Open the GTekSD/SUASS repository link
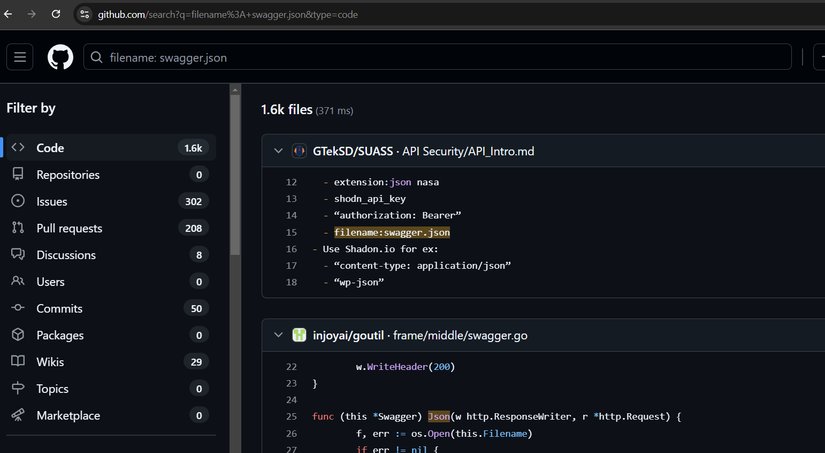The width and height of the screenshot is (825, 453). (x=353, y=151)
